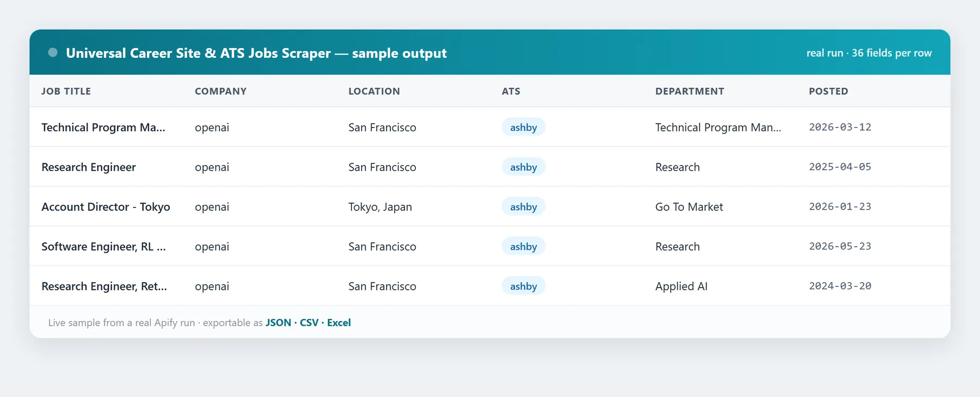Click openai in the Account Director row
The height and width of the screenshot is (397, 980).
212,207
